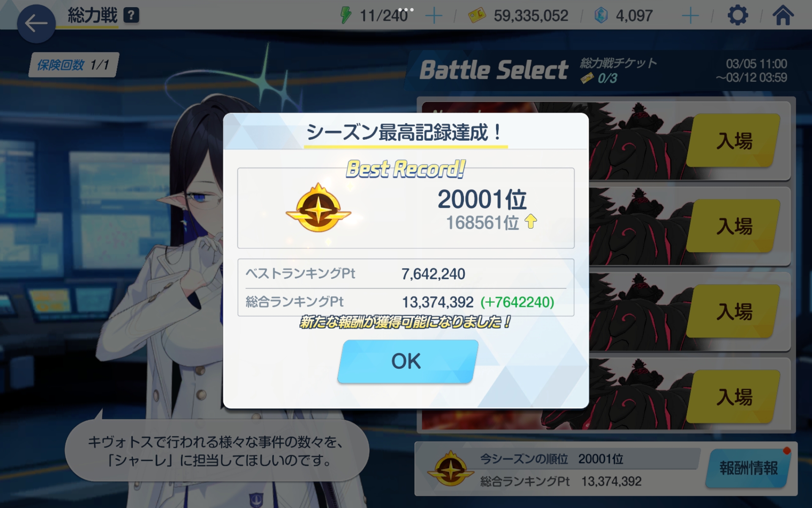Tap the green AP energy icon
812x508 pixels.
tap(346, 16)
